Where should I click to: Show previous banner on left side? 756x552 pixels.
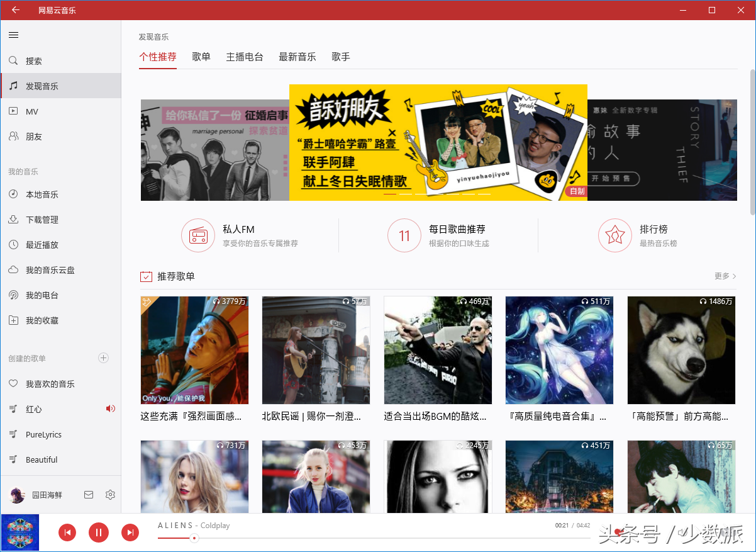click(x=214, y=150)
